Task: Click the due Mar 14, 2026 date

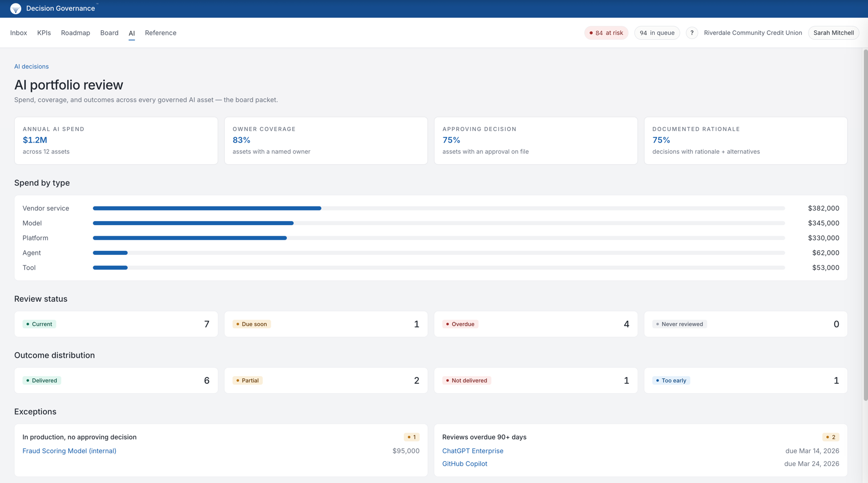Action: point(812,451)
